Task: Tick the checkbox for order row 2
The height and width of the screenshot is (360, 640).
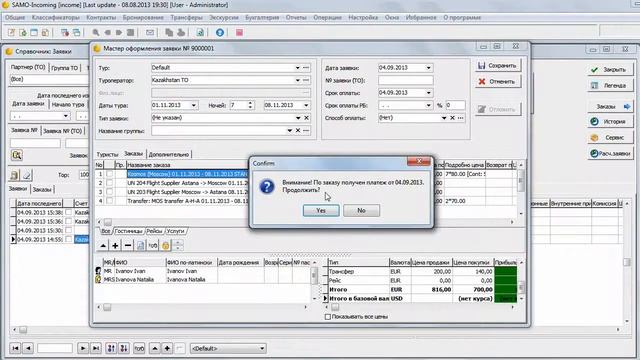Action: 109,183
